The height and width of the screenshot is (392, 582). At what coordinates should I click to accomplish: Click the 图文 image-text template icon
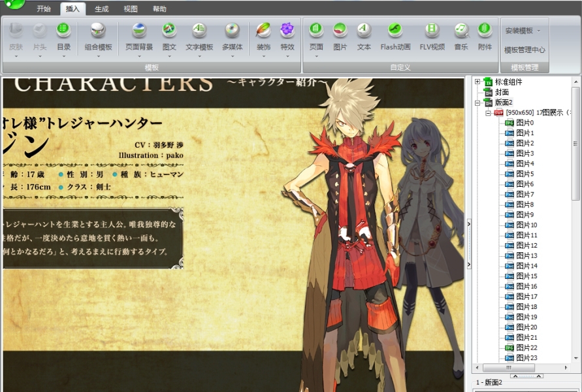(169, 30)
